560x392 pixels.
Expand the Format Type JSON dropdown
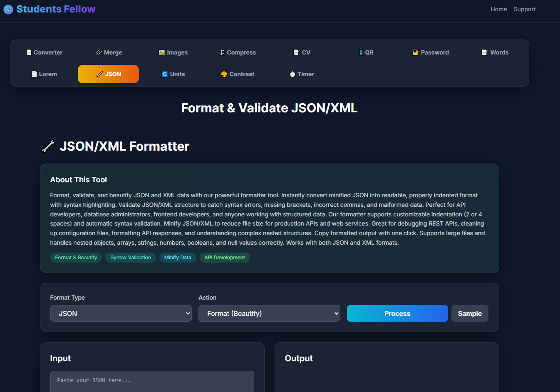(121, 313)
